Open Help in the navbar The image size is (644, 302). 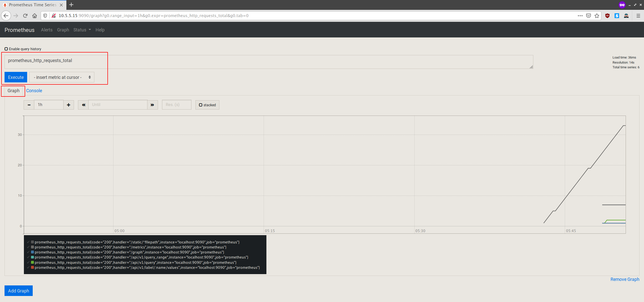click(x=100, y=30)
